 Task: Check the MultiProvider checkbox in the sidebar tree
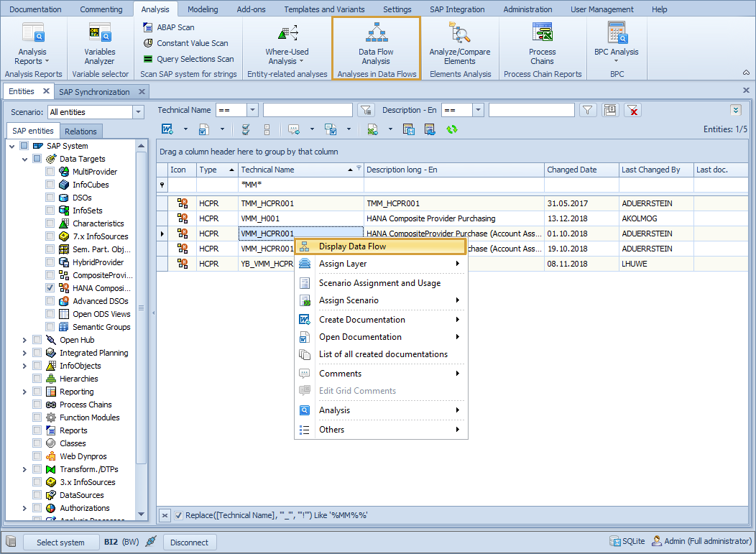pos(49,172)
